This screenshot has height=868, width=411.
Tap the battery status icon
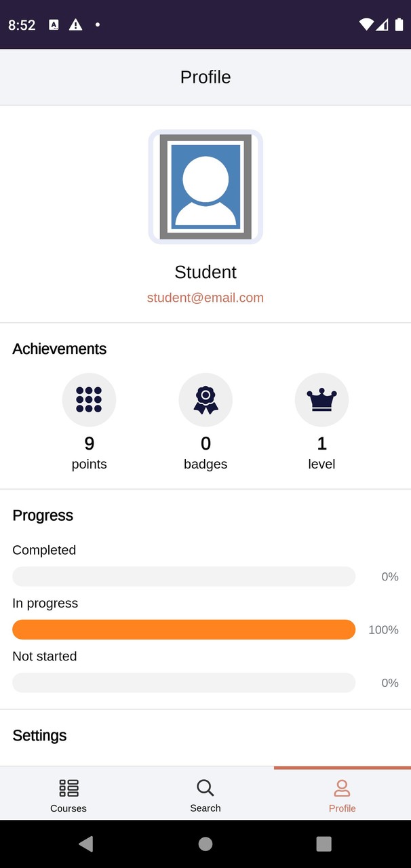399,25
